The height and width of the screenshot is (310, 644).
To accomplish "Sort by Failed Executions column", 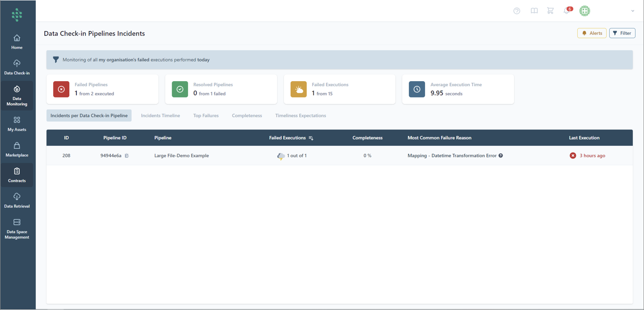I will coord(311,138).
